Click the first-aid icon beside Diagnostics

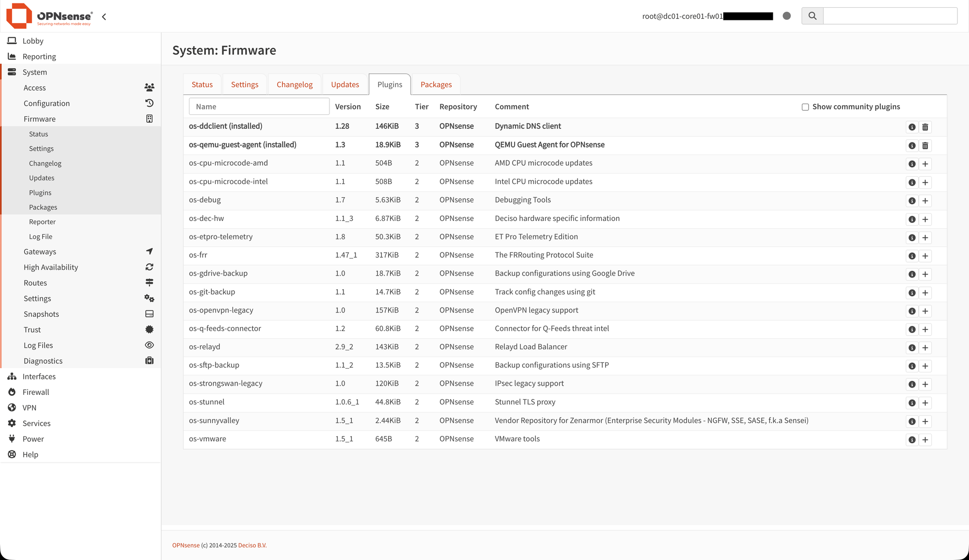point(149,360)
